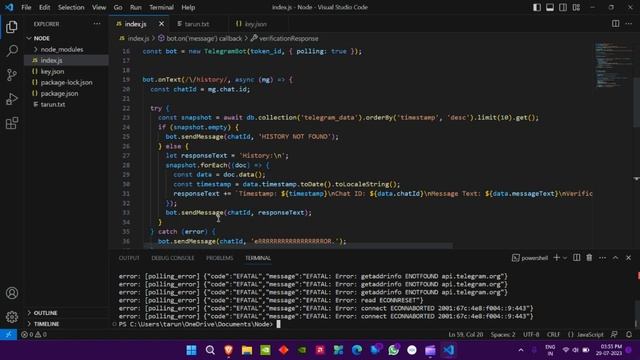Change indentation via Spaces: 2
640x360 pixels.
(x=503, y=334)
